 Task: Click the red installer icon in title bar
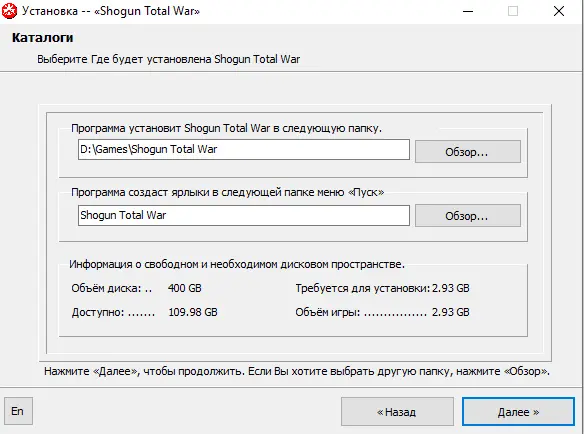click(x=9, y=11)
